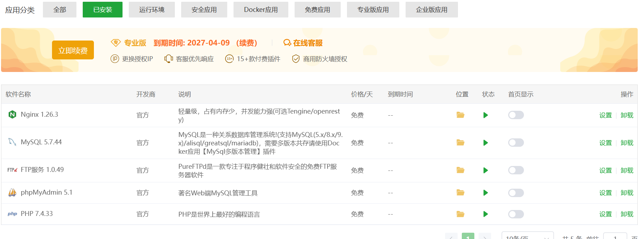Click the 客服优先响应 headset icon

pyautogui.click(x=169, y=59)
